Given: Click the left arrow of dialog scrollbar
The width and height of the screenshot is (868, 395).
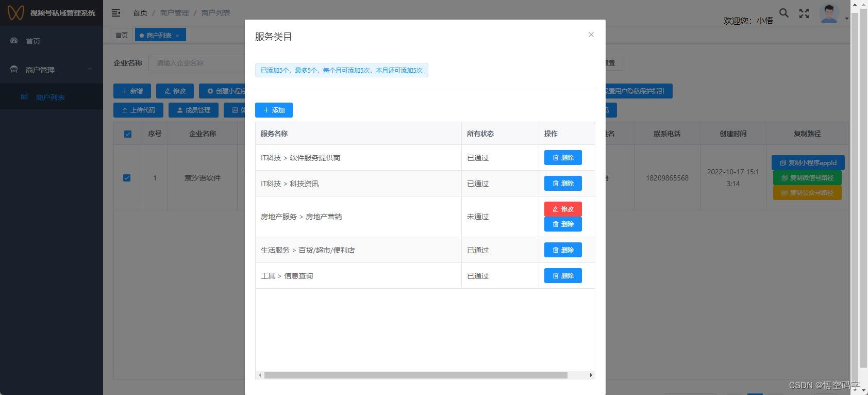Looking at the screenshot, I should coord(260,375).
